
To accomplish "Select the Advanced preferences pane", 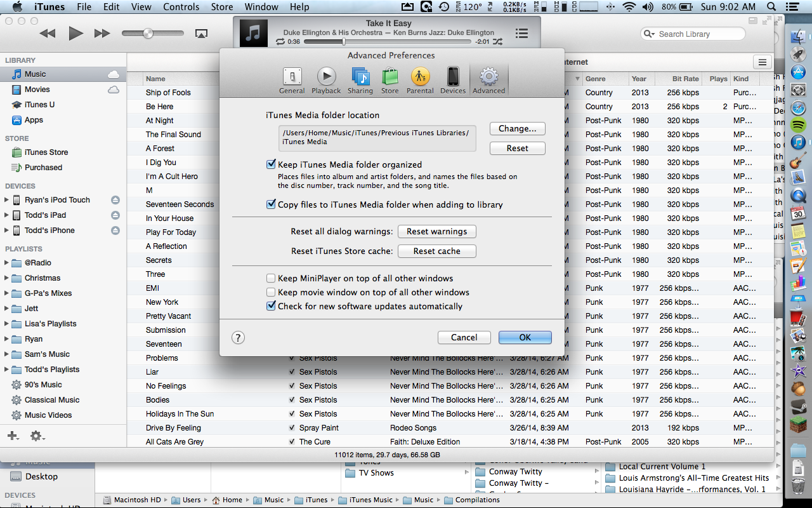I will point(488,81).
